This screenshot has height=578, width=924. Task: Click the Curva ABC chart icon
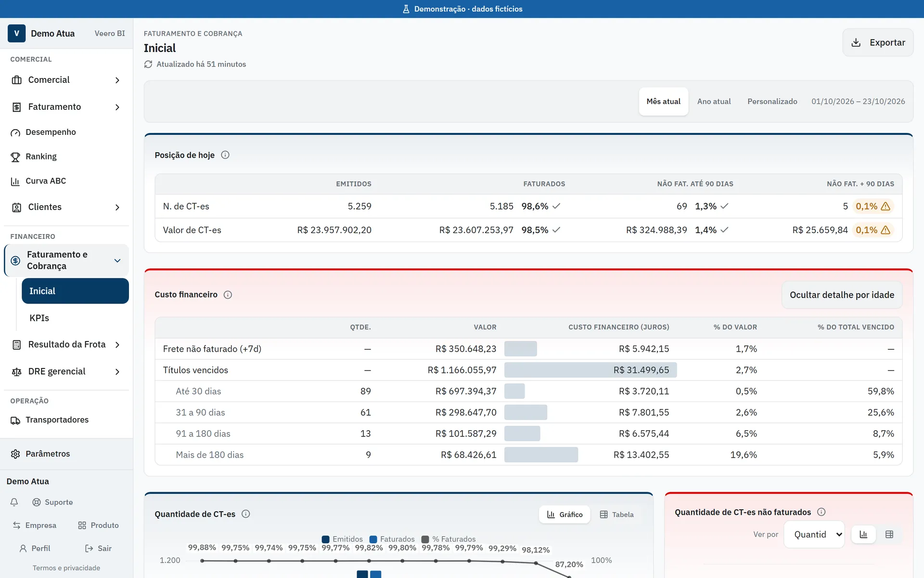[15, 181]
